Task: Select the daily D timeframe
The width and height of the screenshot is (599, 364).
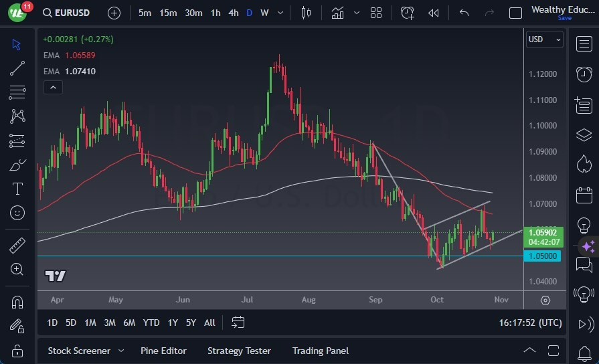Action: click(x=250, y=13)
